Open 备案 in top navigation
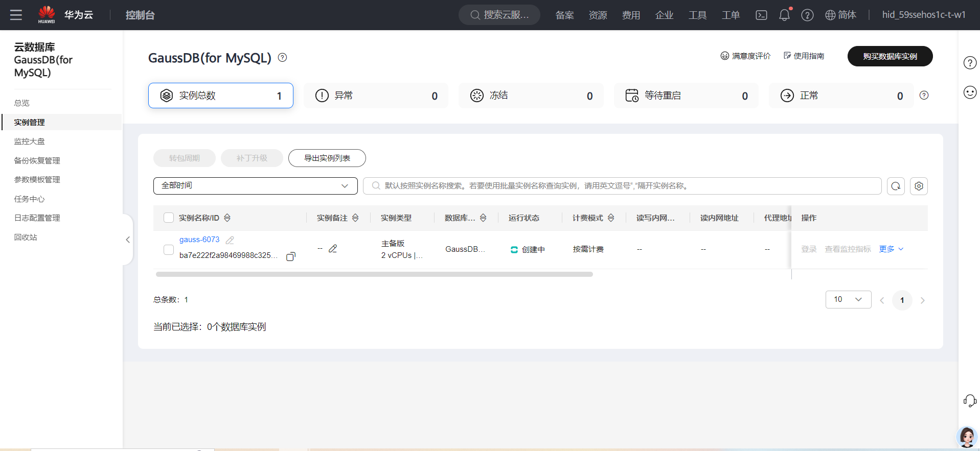Screen dimensions: 980x451 [565, 15]
